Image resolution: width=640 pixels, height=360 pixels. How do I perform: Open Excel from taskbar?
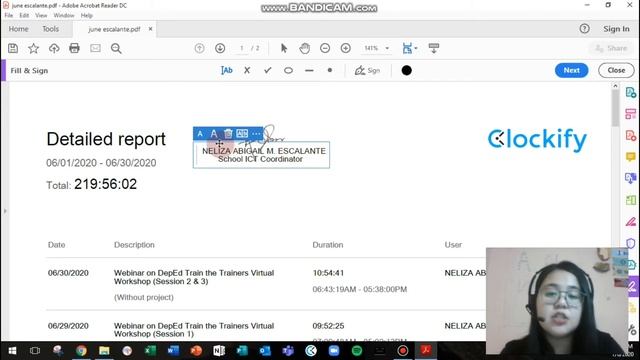(x=150, y=351)
